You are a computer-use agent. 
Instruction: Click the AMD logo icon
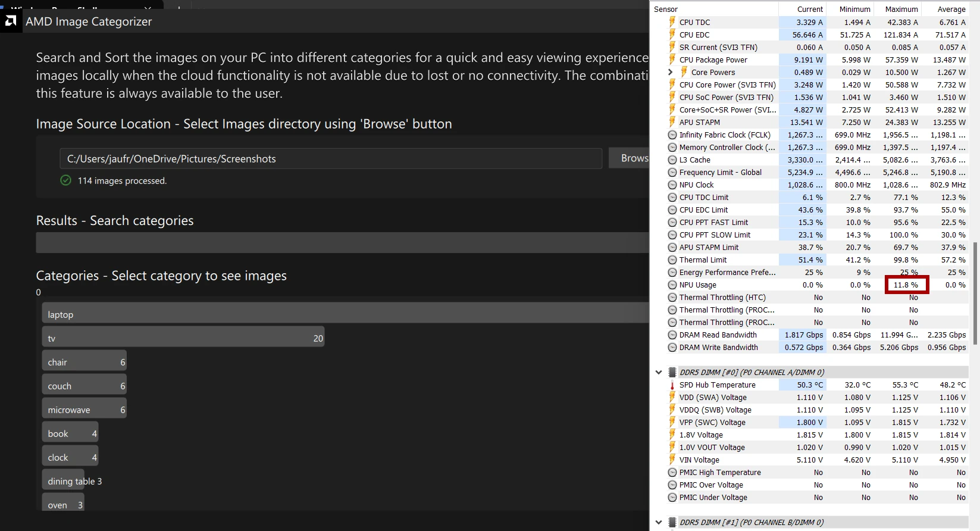[10, 21]
